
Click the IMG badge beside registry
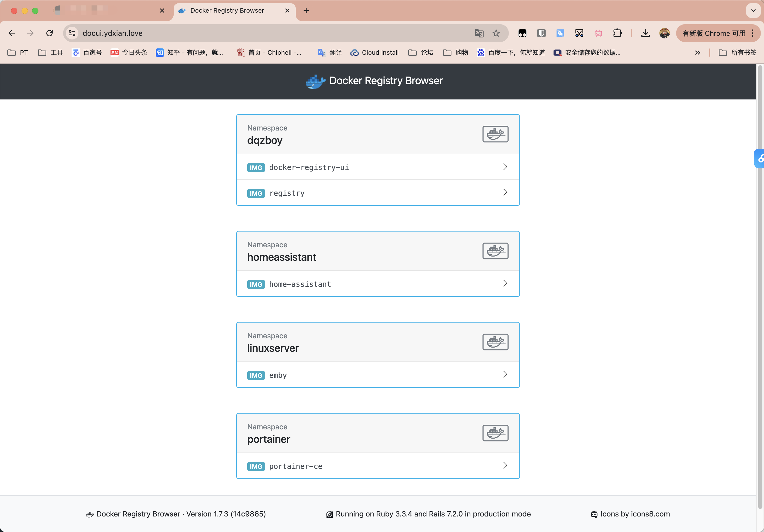coord(256,193)
